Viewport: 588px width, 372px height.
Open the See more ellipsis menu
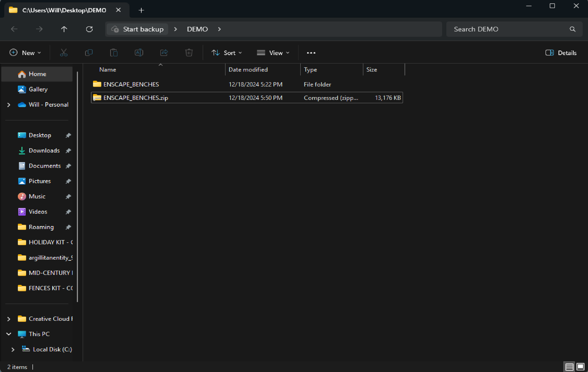[x=311, y=53]
